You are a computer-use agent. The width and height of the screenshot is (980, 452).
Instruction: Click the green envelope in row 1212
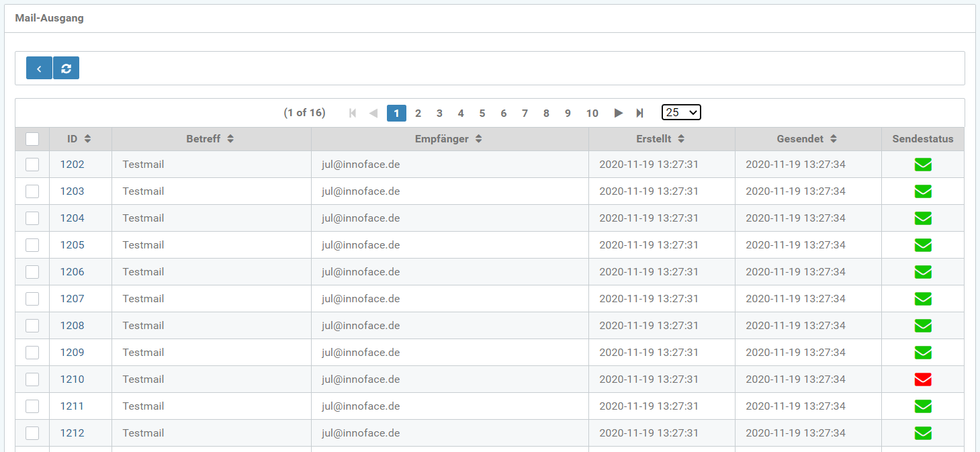923,433
